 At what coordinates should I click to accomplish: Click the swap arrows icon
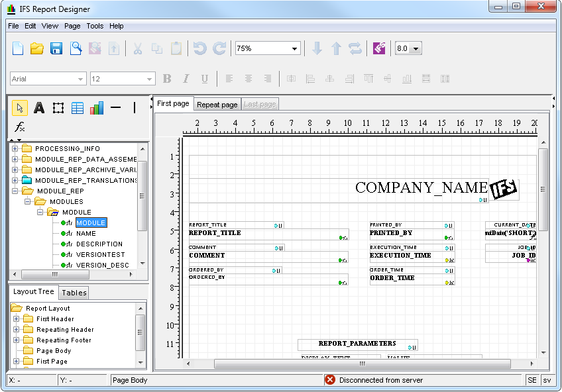(x=355, y=48)
